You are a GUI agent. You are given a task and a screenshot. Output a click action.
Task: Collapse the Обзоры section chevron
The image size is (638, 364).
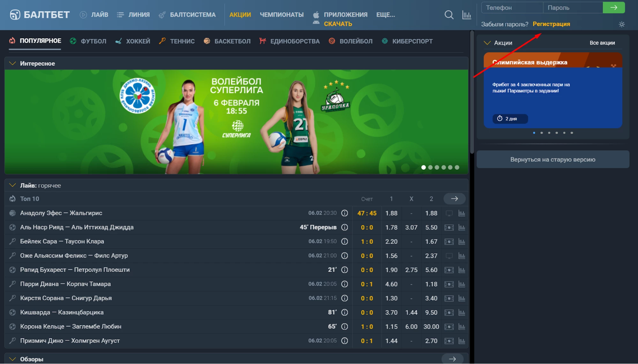[x=12, y=359]
